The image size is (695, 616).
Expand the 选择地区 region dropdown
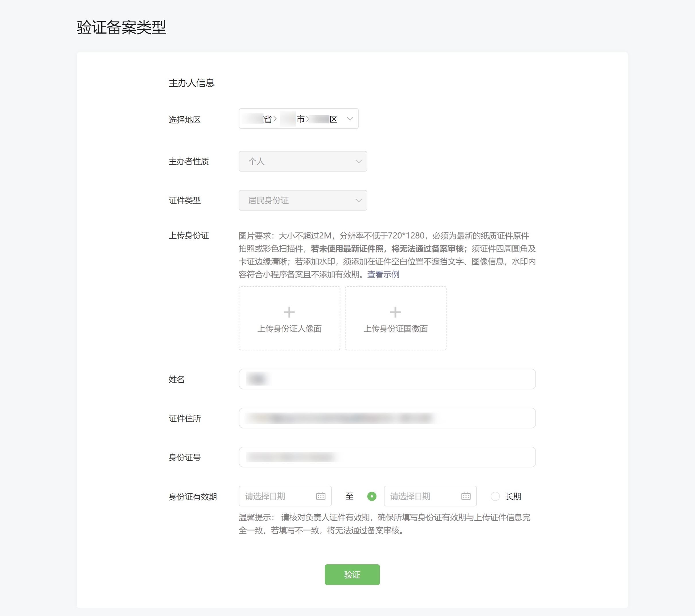[299, 119]
